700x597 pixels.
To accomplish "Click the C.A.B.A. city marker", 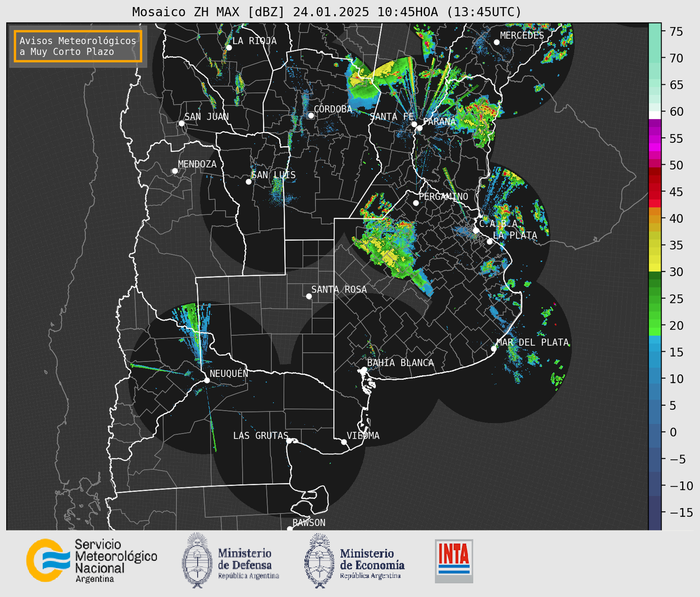I will tap(476, 230).
